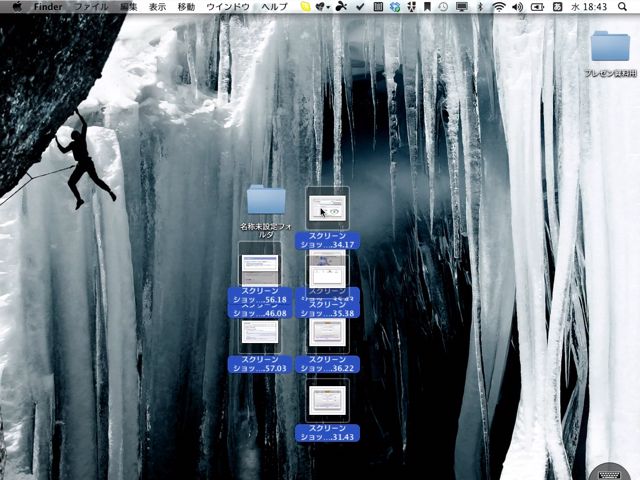Click the label スクリーンショッ…31.43
Screen dimensions: 640x480
pyautogui.click(x=327, y=433)
